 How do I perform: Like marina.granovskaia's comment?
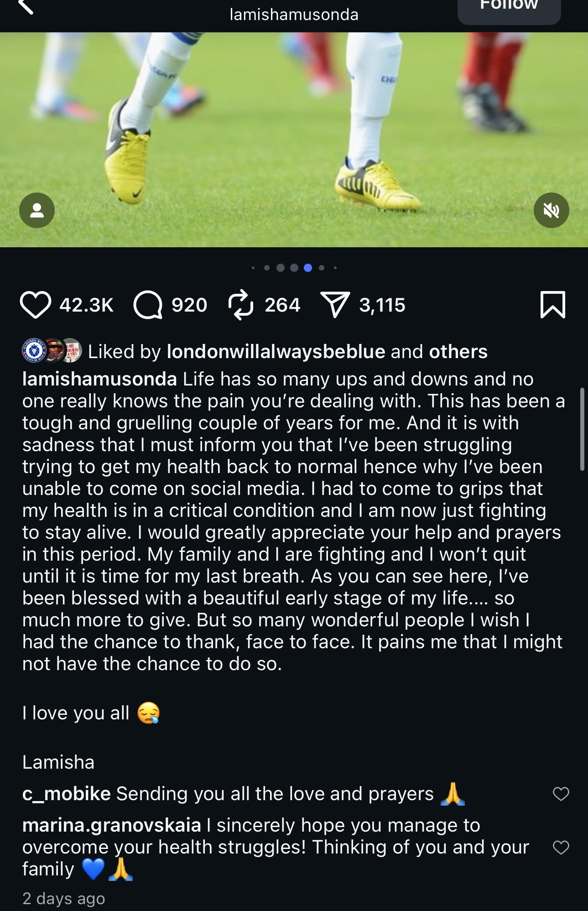pyautogui.click(x=561, y=848)
